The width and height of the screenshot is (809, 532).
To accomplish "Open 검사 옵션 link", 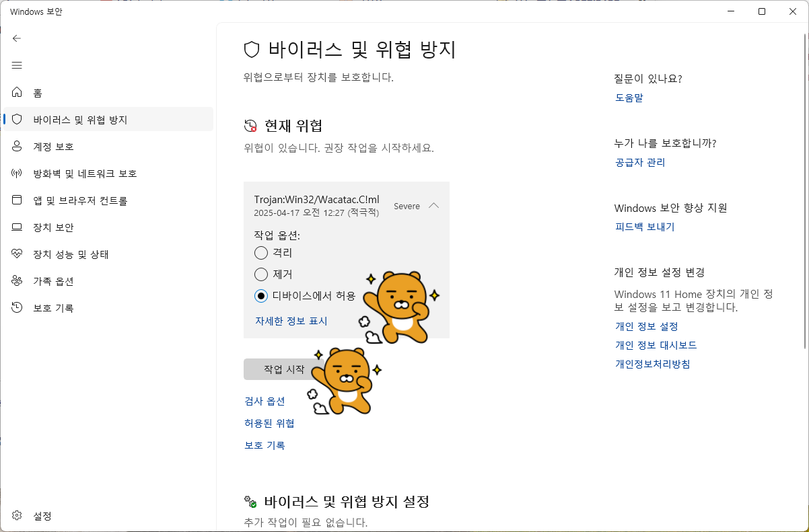I will 265,401.
